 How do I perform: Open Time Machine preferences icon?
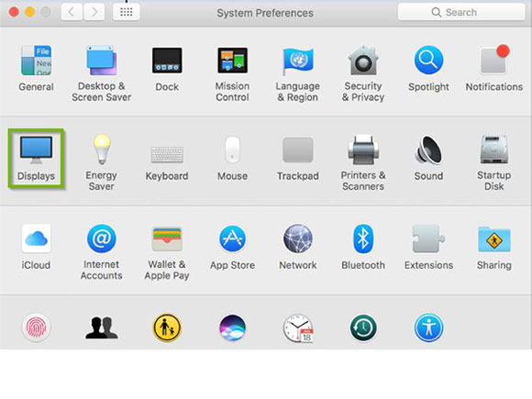pyautogui.click(x=363, y=327)
